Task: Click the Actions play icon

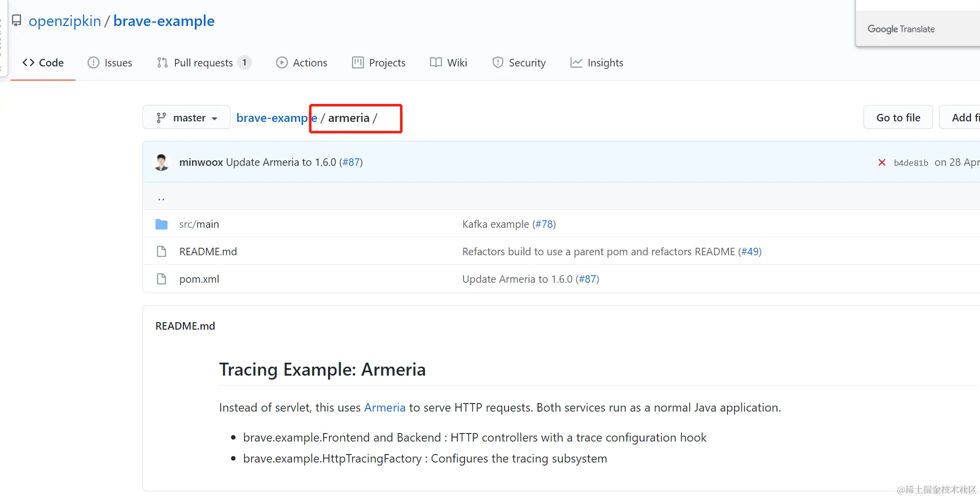Action: [x=282, y=62]
